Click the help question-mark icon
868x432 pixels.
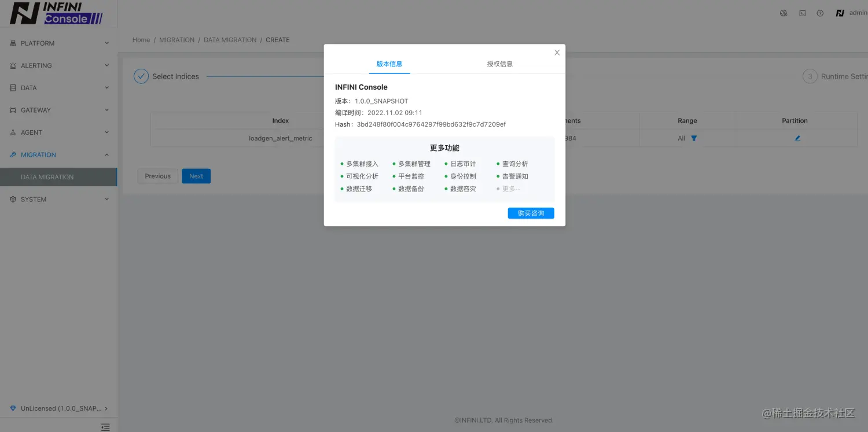pyautogui.click(x=820, y=13)
